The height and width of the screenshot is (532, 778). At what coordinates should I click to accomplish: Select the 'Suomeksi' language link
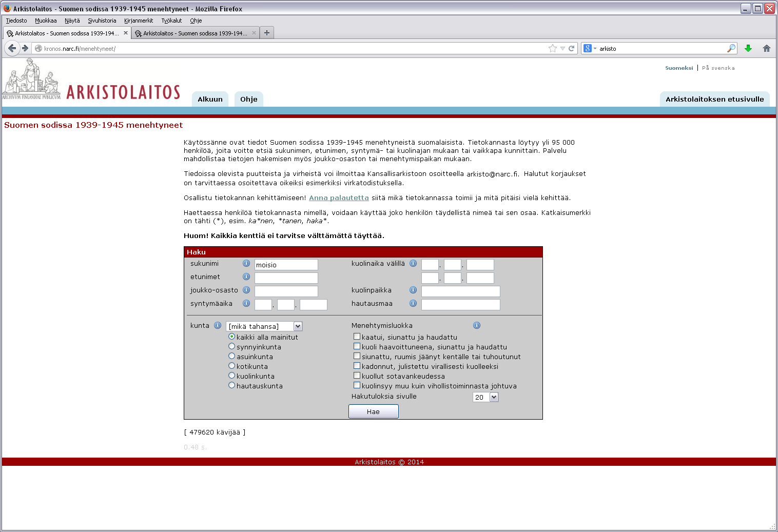[679, 68]
